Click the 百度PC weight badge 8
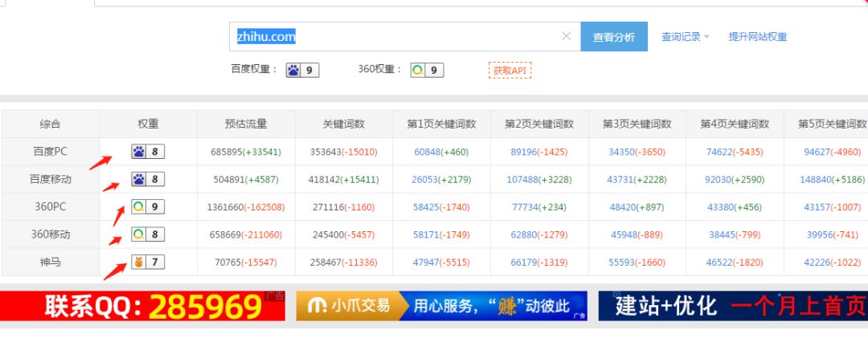 coord(148,152)
